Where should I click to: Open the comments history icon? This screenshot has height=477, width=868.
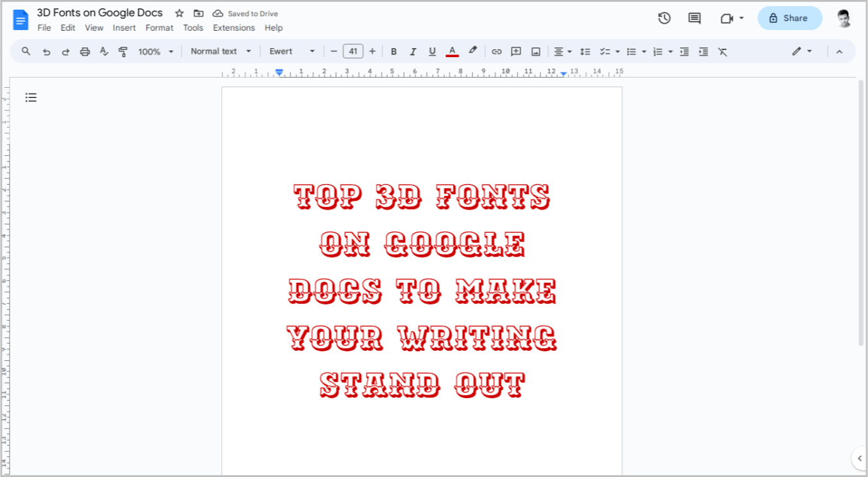694,19
